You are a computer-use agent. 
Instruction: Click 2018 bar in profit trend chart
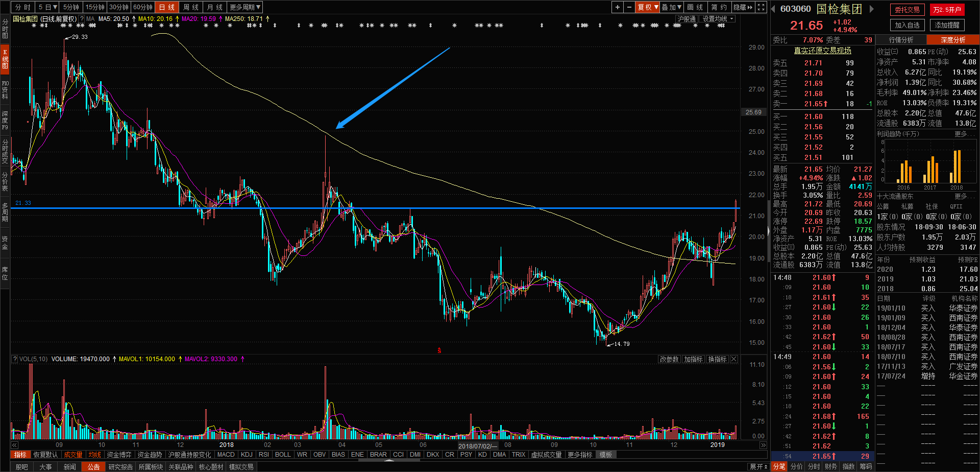956,167
